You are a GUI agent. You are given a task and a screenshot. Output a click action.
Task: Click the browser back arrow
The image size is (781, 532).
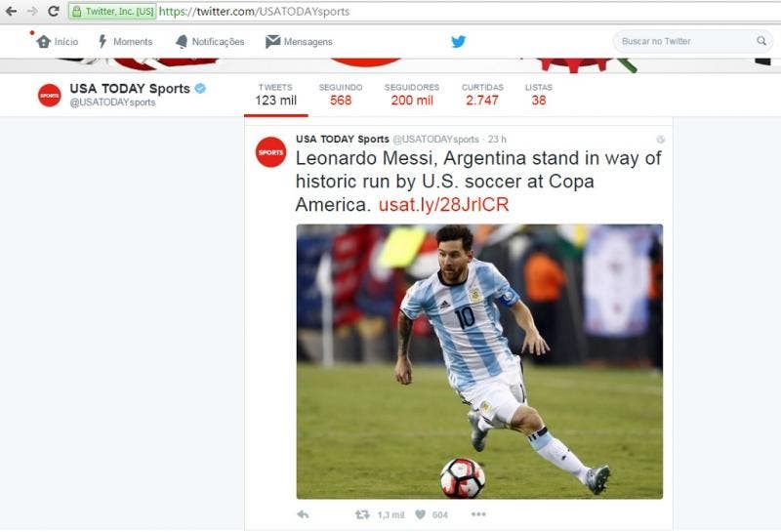click(x=11, y=11)
